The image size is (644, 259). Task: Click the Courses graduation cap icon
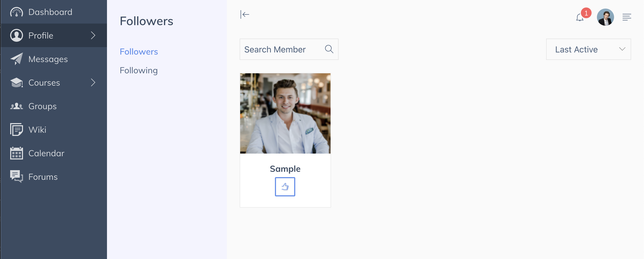17,82
